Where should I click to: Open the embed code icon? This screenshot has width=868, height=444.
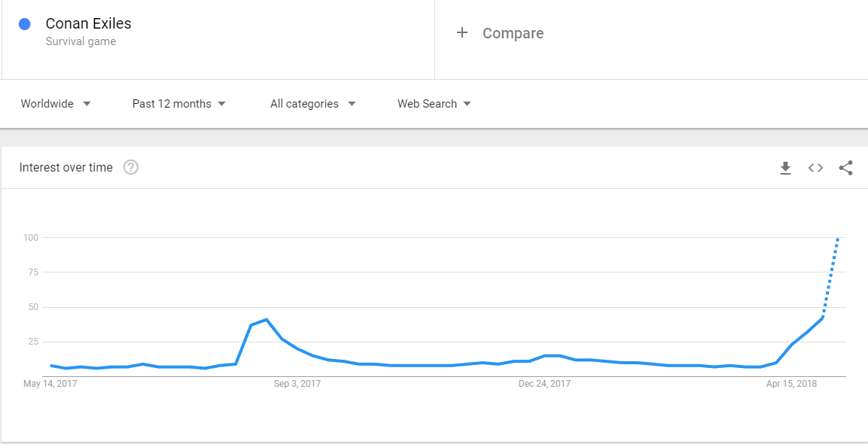(x=815, y=168)
